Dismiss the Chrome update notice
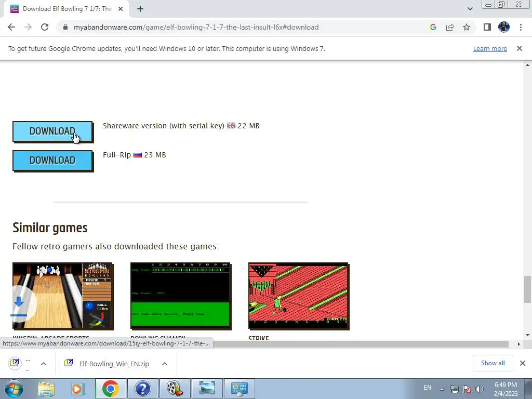Image resolution: width=532 pixels, height=399 pixels. coord(520,48)
